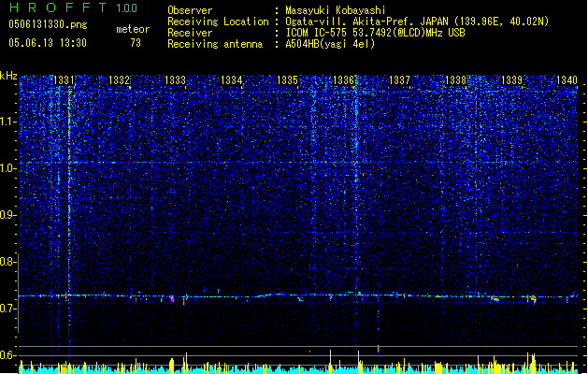Image resolution: width=588 pixels, height=374 pixels.
Task: Select the filename 0506131330.png
Action: [x=48, y=24]
